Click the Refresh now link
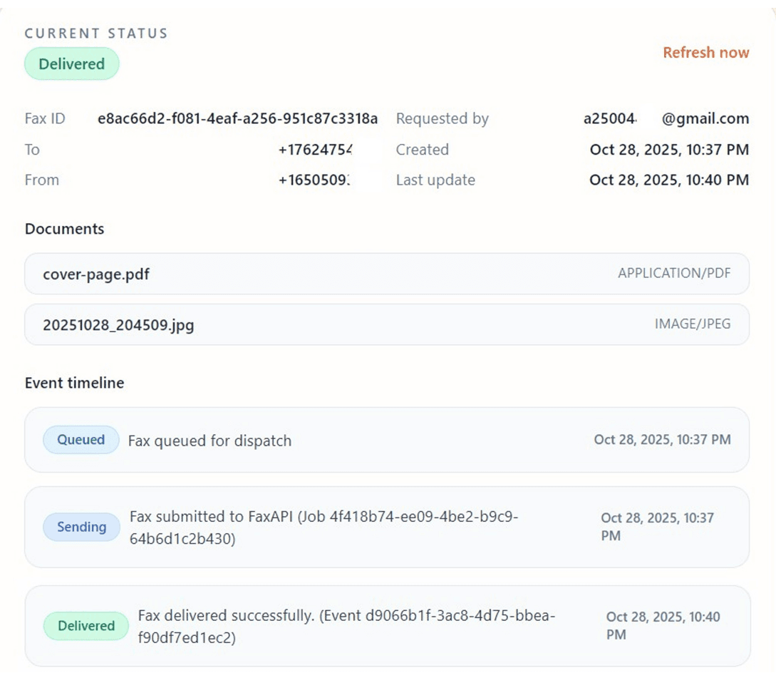The image size is (776, 700). pyautogui.click(x=705, y=53)
